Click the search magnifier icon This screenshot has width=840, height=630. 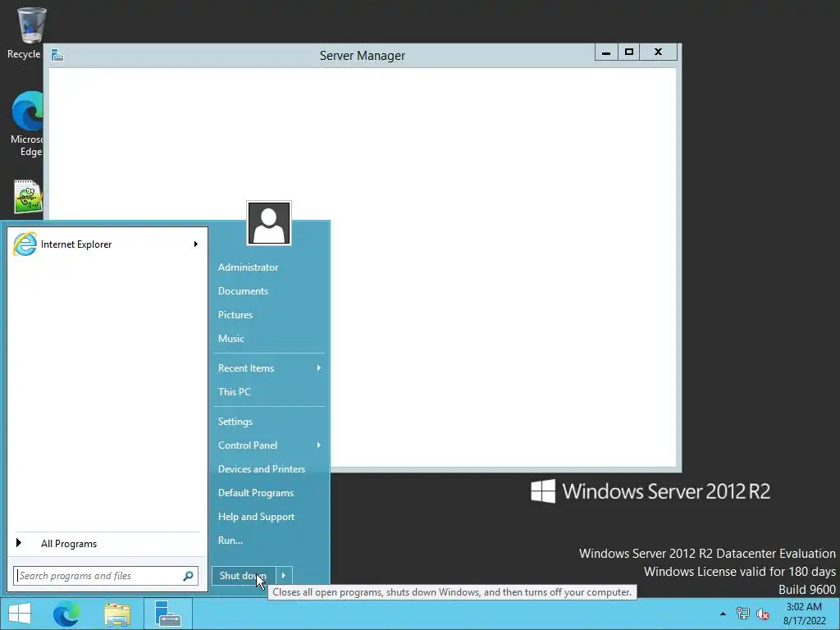point(188,576)
